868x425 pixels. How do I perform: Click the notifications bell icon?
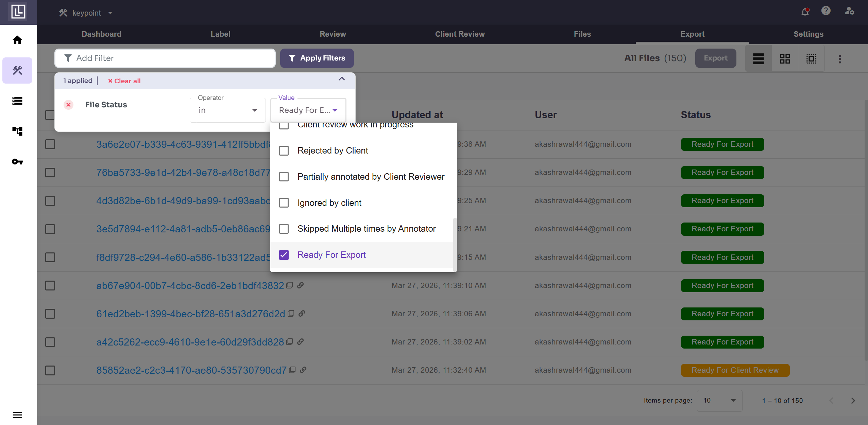click(805, 12)
